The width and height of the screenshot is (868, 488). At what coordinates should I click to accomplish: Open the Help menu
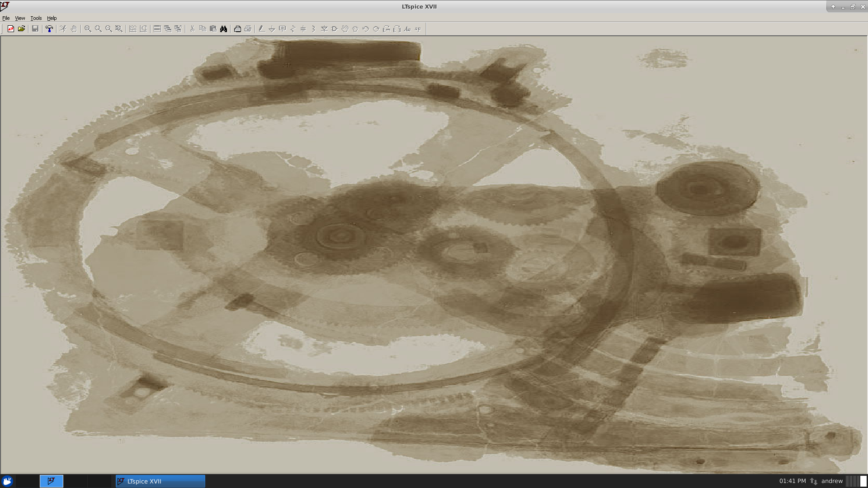click(52, 18)
